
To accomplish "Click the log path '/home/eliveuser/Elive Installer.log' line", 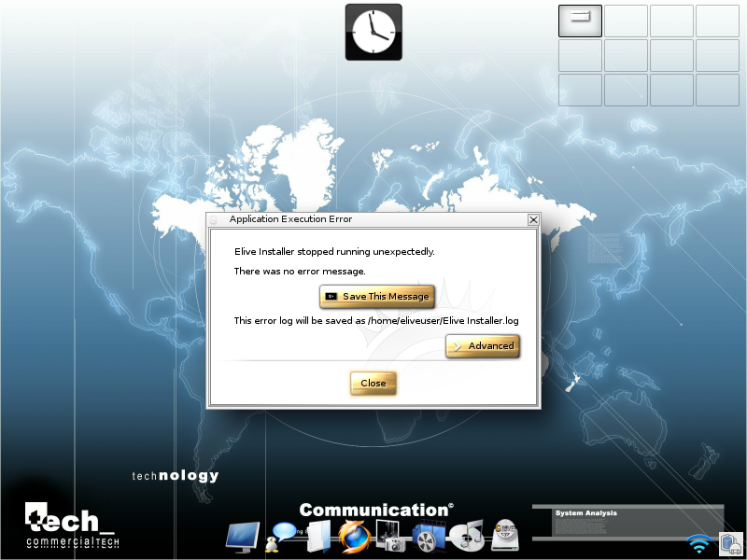I will pyautogui.click(x=376, y=321).
